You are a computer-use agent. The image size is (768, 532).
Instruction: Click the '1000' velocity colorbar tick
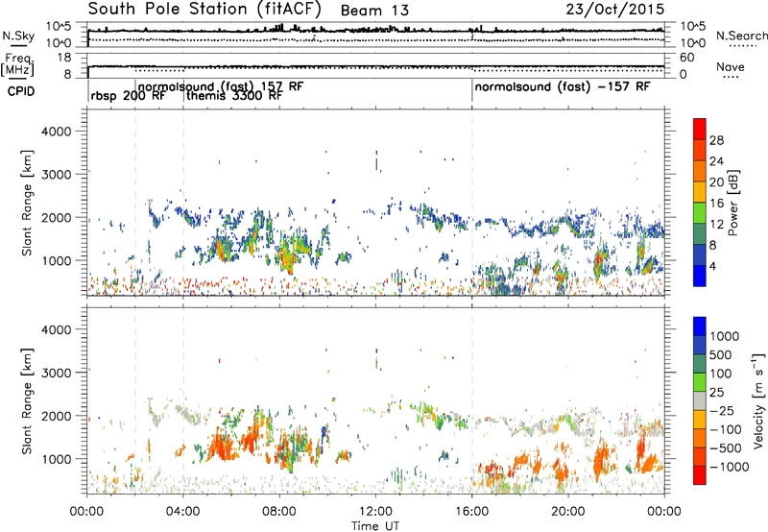(x=725, y=336)
